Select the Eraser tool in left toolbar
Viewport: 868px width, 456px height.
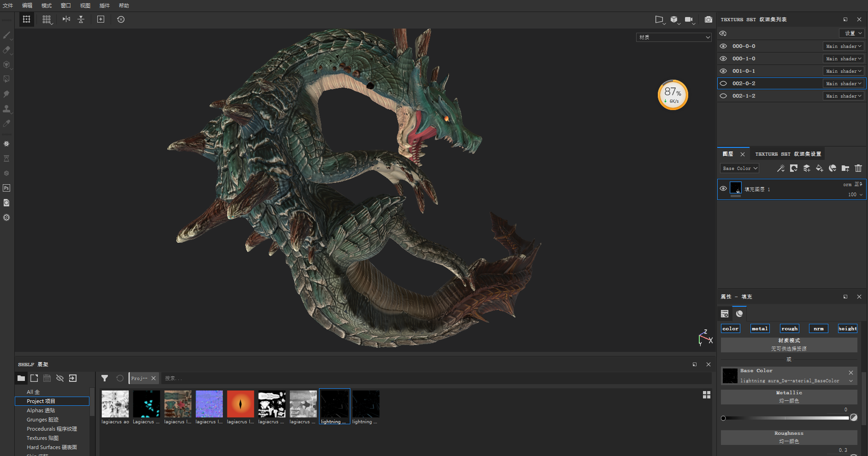point(6,50)
